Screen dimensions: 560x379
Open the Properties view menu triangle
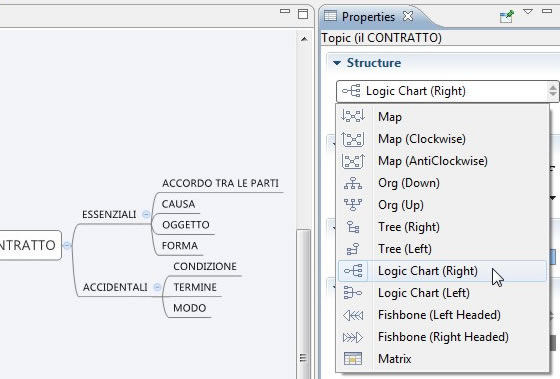(528, 12)
